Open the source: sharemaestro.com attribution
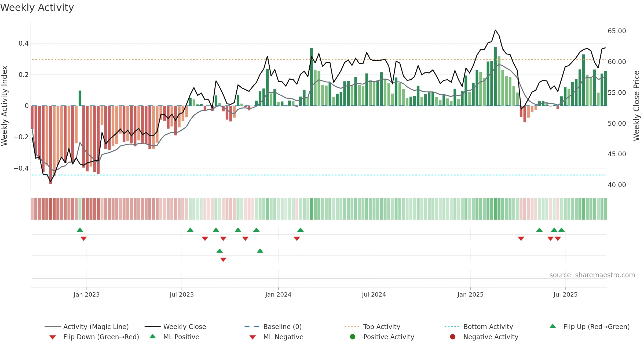 [592, 275]
